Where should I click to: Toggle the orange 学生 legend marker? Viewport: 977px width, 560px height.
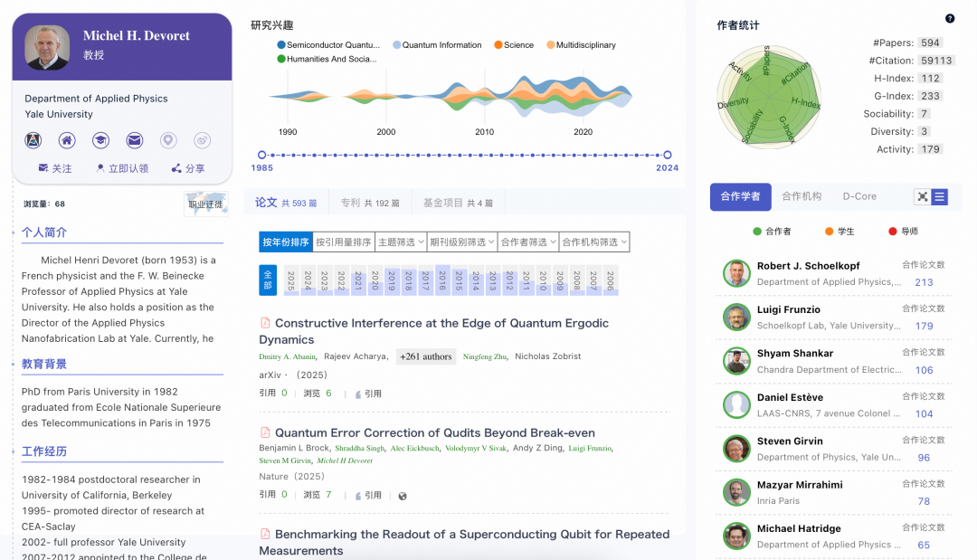[829, 231]
